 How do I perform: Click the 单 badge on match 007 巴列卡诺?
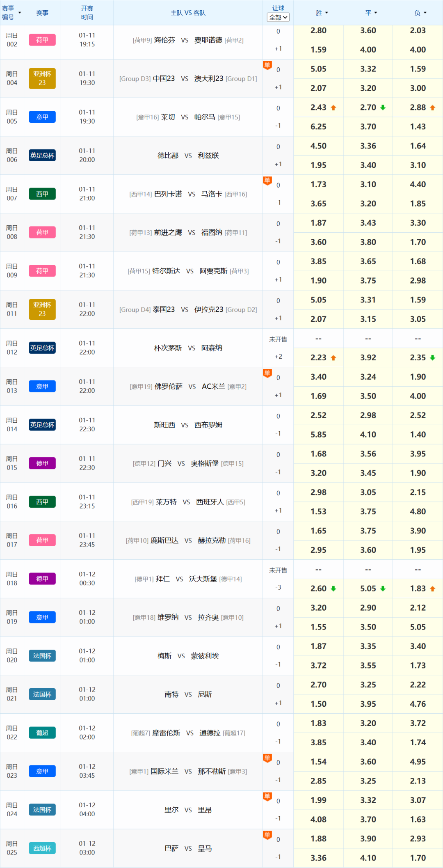(x=267, y=181)
